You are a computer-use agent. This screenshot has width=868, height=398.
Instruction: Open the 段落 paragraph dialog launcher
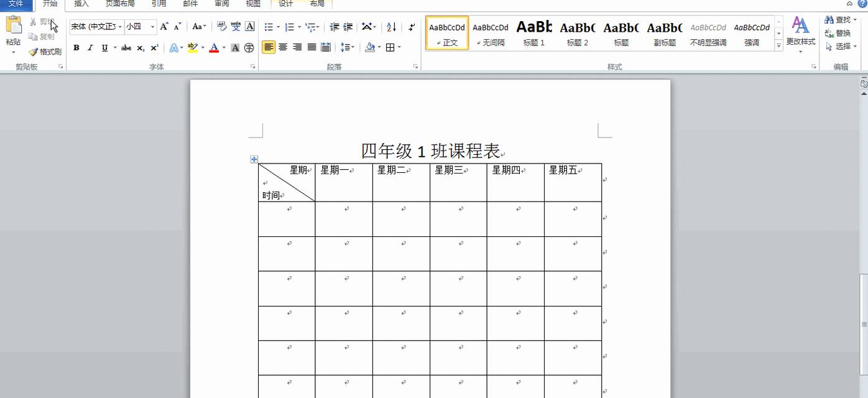point(415,66)
